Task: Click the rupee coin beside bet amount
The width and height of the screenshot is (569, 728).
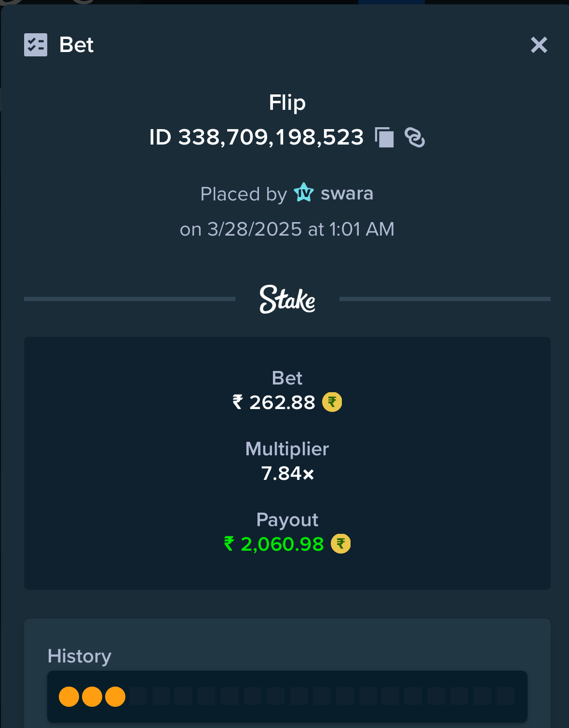Action: click(332, 402)
